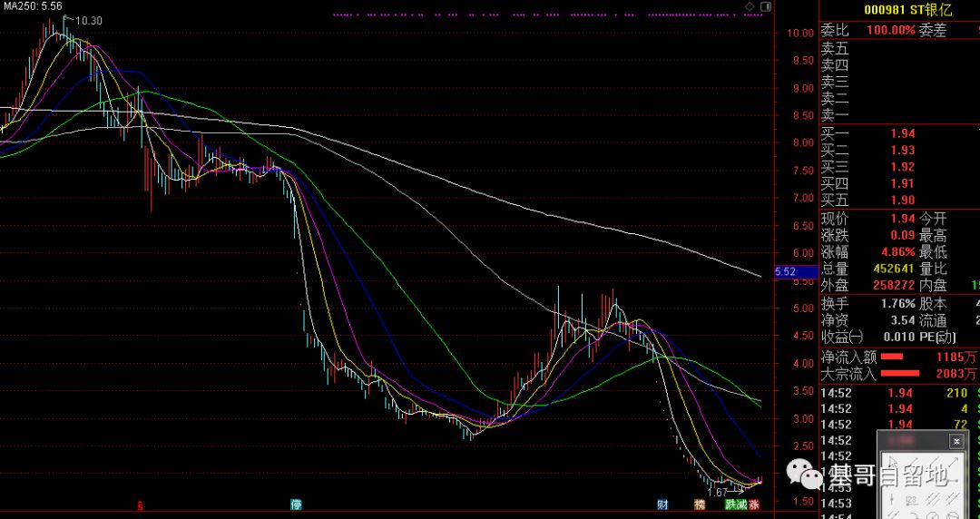Select the 卖五 ask row

tap(900, 48)
